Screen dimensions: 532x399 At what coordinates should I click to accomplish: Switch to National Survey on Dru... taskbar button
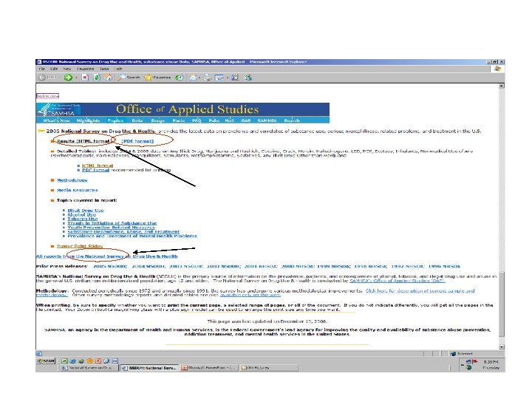click(x=89, y=368)
